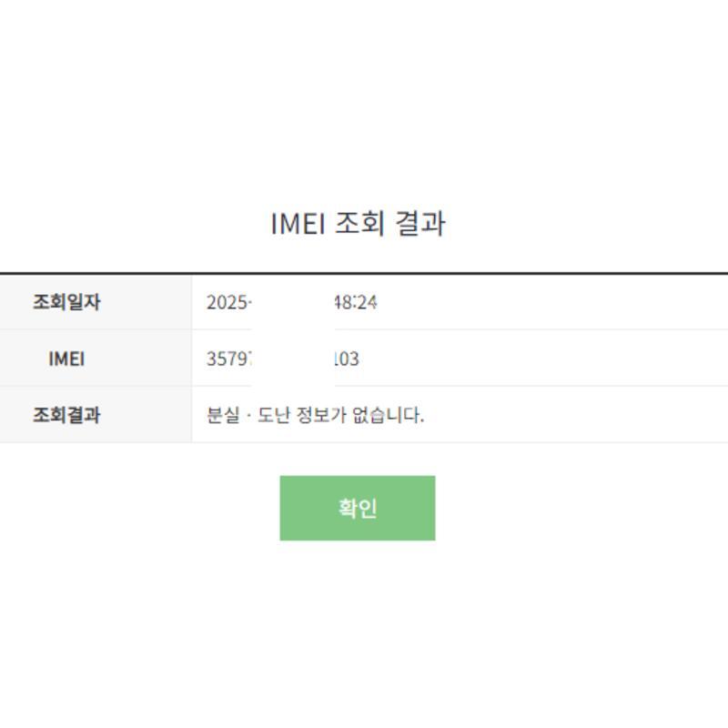
Task: Click the 48:24 time value
Action: (356, 303)
